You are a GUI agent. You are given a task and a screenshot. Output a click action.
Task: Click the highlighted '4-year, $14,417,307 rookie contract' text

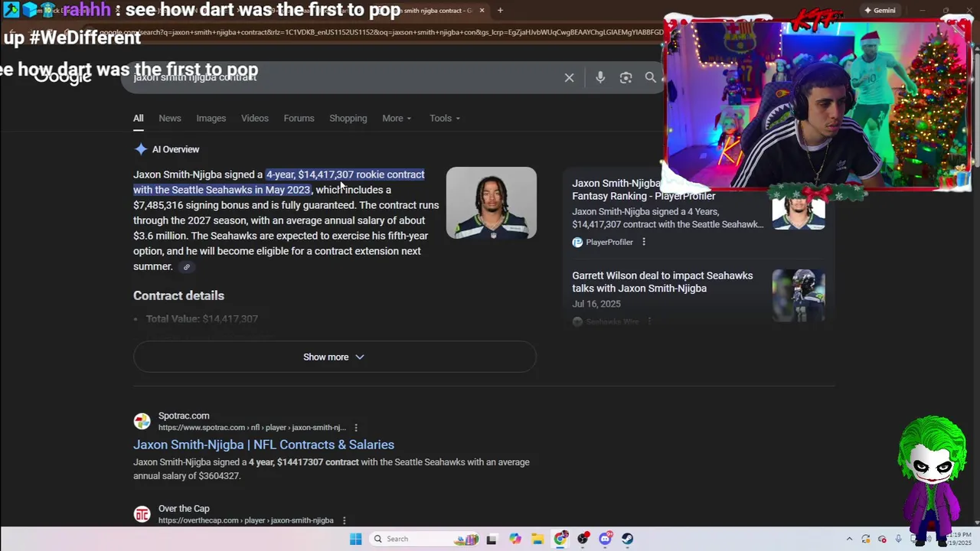coord(345,174)
